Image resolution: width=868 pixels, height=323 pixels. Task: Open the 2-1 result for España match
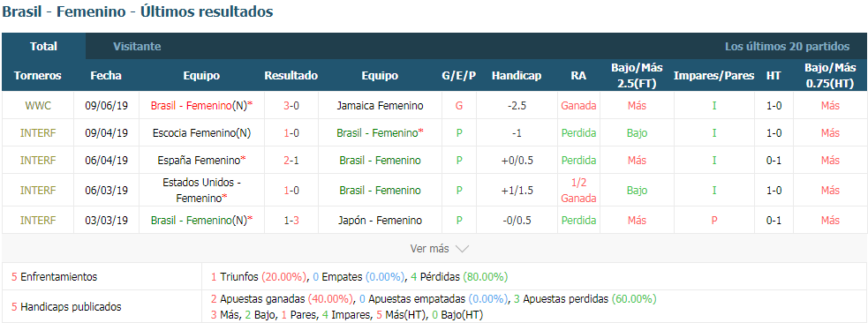(x=291, y=161)
